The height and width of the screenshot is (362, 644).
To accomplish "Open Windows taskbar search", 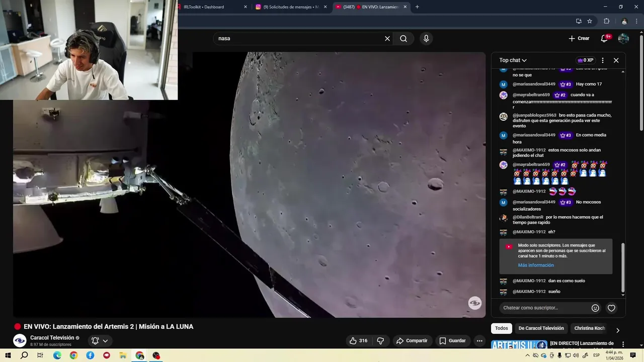I will pyautogui.click(x=24, y=355).
